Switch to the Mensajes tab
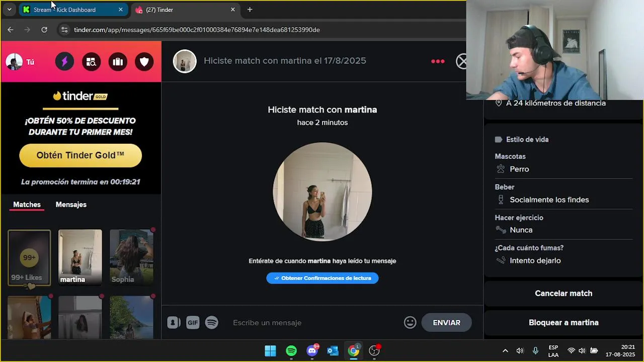Screen dimensions: 644x362 click(x=71, y=205)
